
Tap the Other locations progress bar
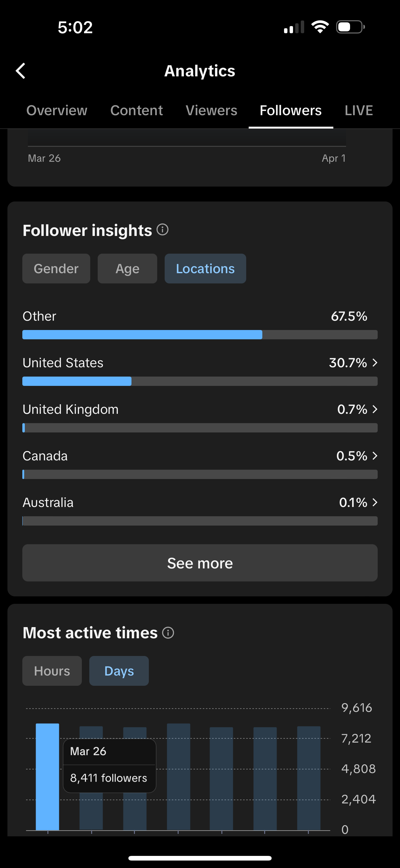click(200, 335)
